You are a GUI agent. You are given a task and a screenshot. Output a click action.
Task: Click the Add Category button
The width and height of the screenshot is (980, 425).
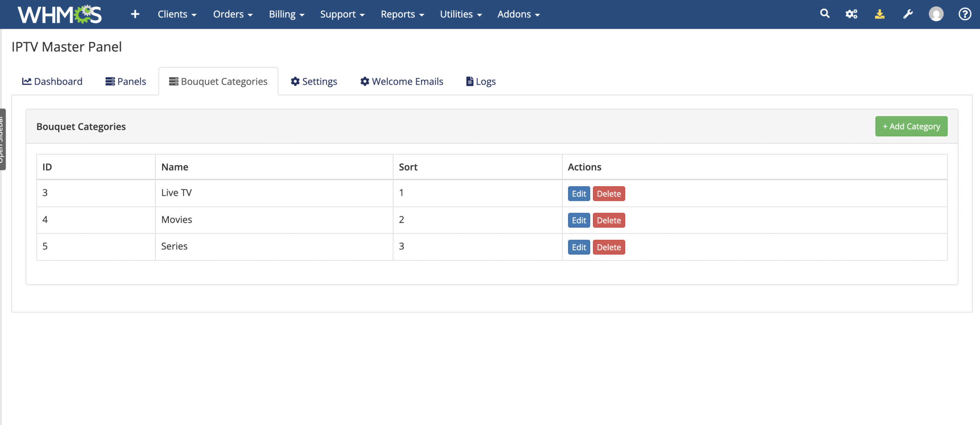pyautogui.click(x=911, y=126)
